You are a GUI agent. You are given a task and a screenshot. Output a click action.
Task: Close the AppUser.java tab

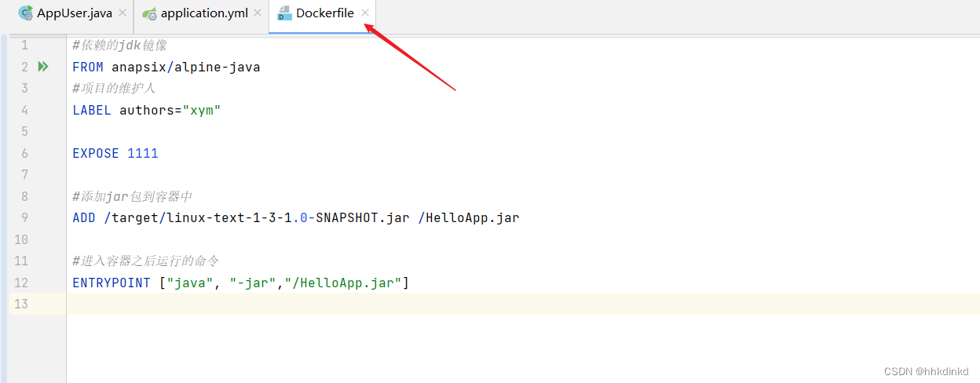pyautogui.click(x=122, y=13)
